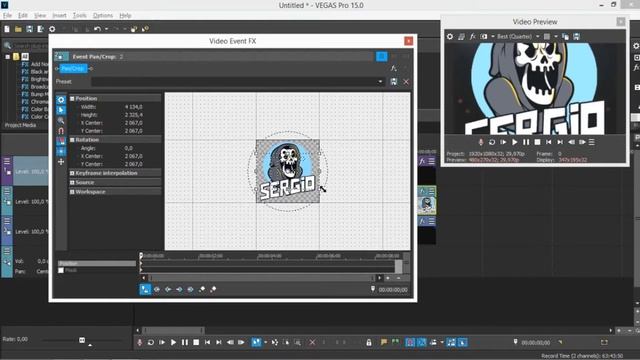Click Stop button in Video Preview
Viewport: 640px width, 360px height.
[538, 142]
